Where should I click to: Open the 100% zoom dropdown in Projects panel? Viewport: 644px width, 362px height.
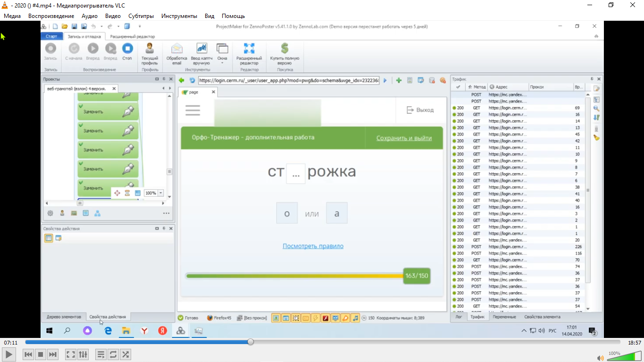coord(161,193)
